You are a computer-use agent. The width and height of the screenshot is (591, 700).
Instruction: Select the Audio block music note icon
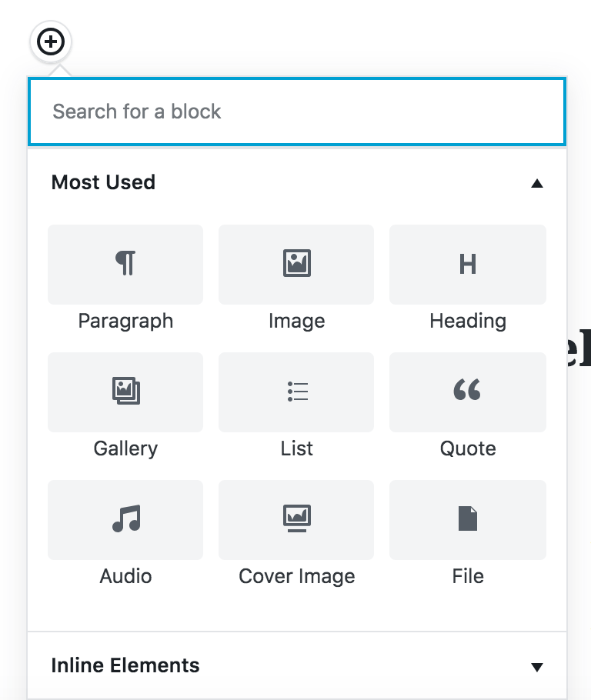(125, 519)
